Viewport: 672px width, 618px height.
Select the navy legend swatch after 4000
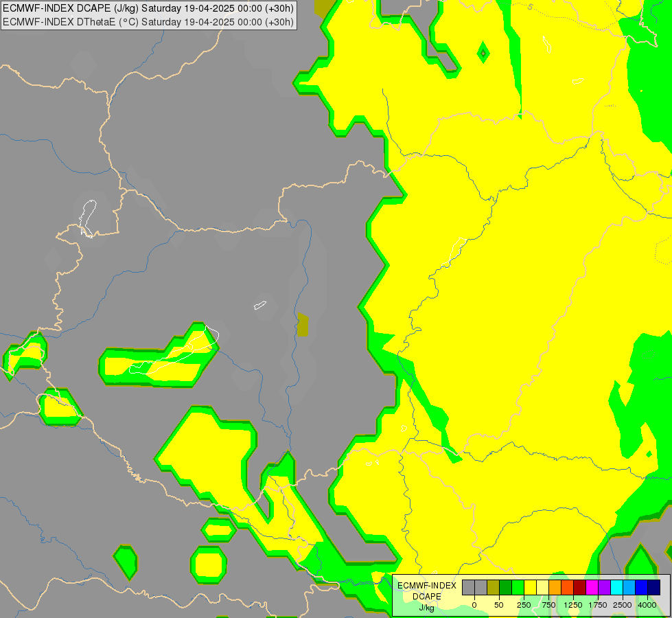point(654,588)
